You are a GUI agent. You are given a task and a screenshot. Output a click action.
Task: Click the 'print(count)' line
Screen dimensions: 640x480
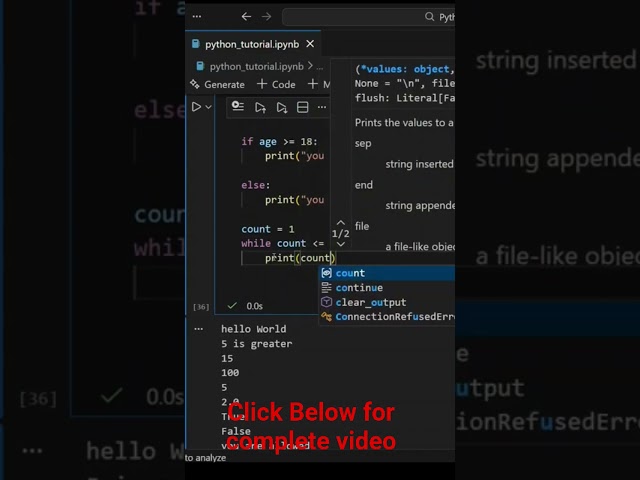tap(300, 258)
